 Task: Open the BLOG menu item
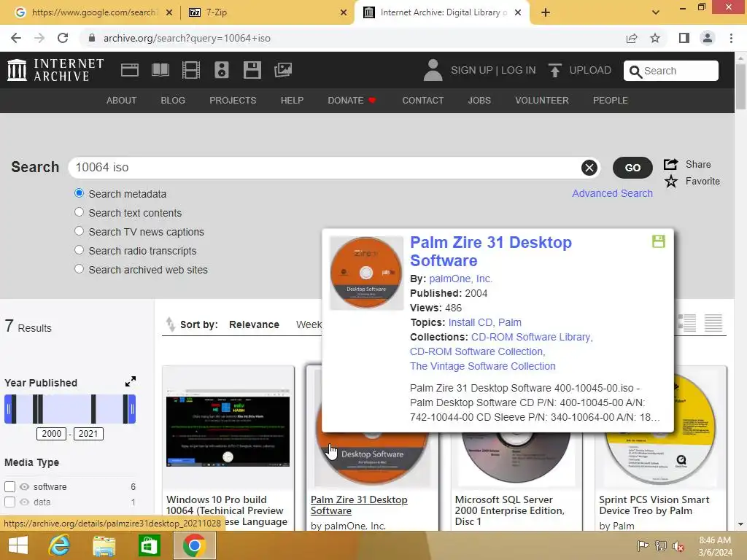coord(173,101)
